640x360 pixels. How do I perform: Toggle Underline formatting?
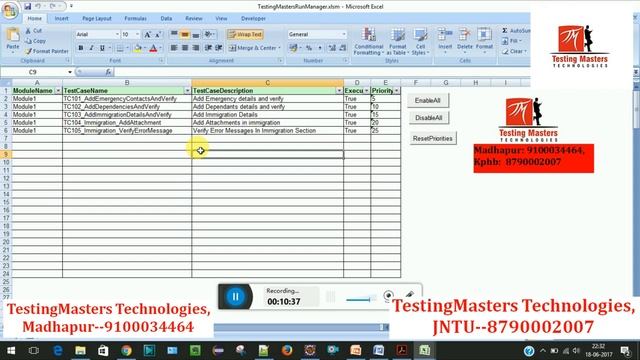102,48
